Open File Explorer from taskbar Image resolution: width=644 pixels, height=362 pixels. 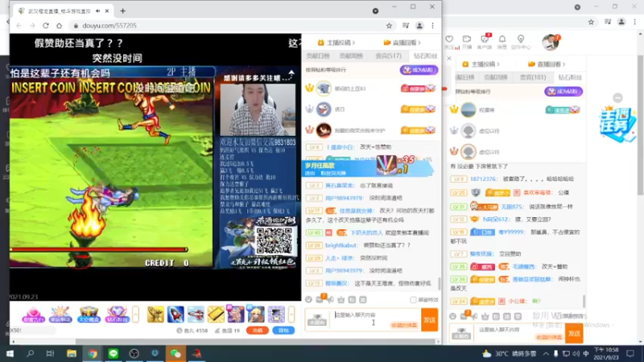tap(72, 353)
